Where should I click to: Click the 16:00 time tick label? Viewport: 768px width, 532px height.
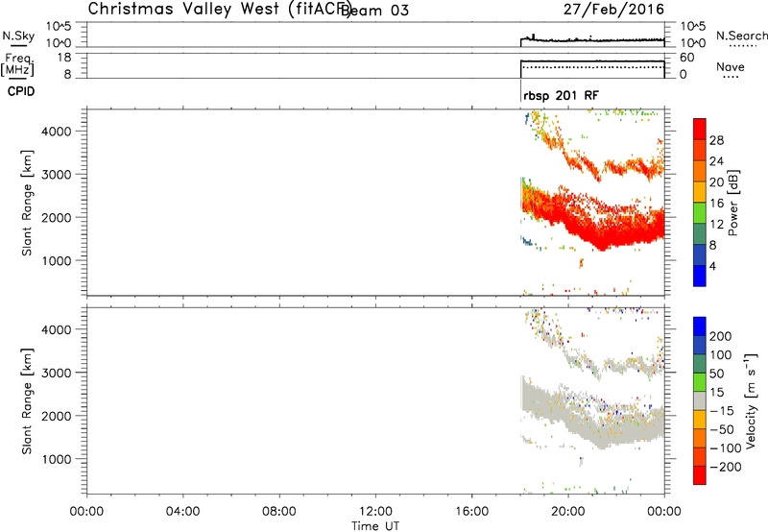tap(471, 512)
